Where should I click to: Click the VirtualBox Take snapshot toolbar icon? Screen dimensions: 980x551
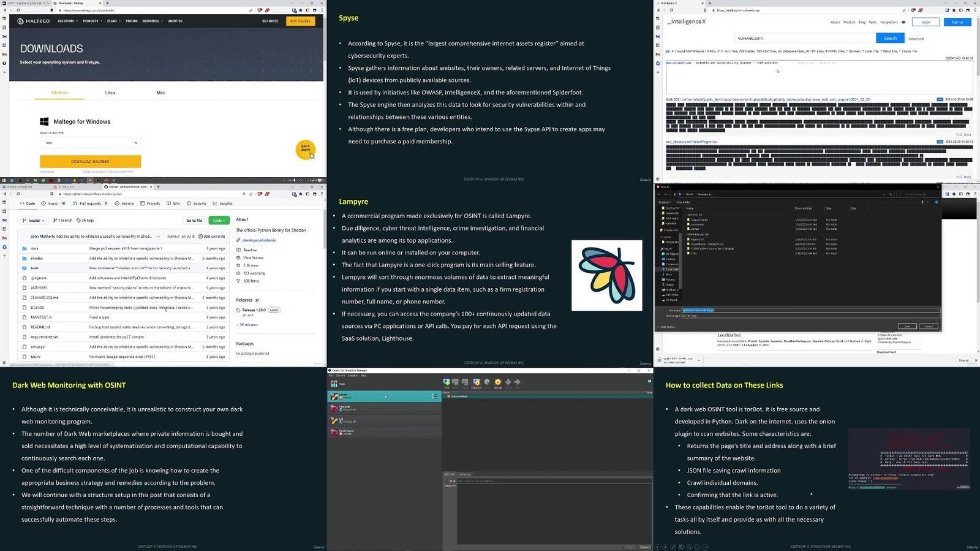point(447,383)
